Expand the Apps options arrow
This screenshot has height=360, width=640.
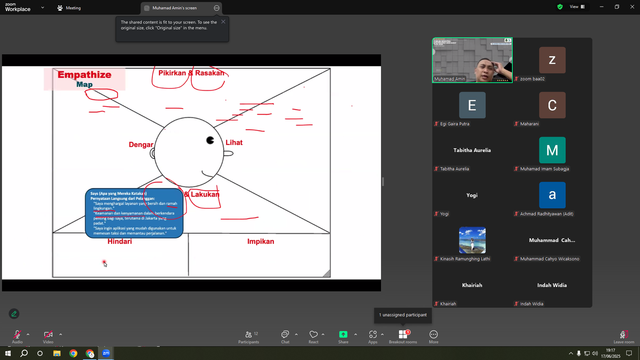pyautogui.click(x=382, y=334)
